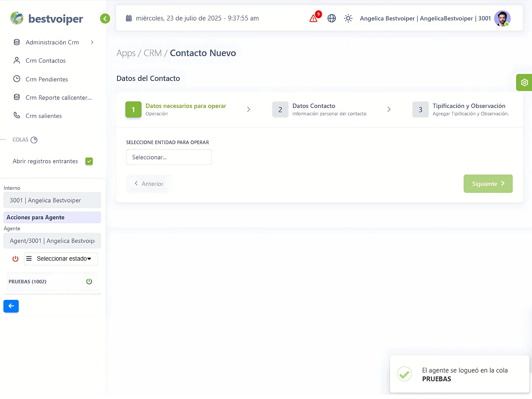Viewport: 532px width, 399px height.
Task: Click the agent logged in toast notification
Action: pyautogui.click(x=460, y=374)
